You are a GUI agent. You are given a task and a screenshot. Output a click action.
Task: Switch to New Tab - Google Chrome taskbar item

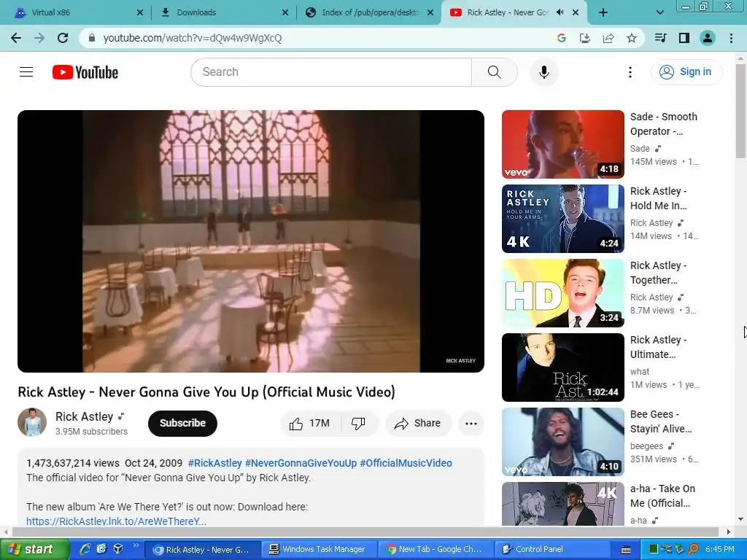pyautogui.click(x=435, y=550)
